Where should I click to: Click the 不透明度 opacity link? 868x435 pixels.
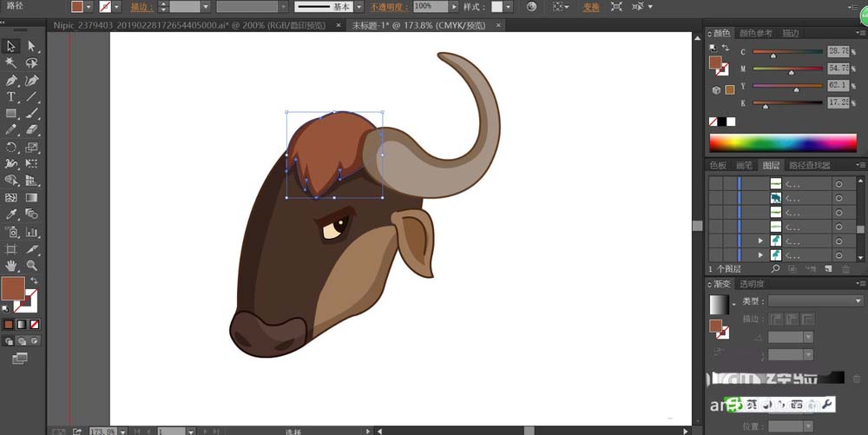coord(389,7)
